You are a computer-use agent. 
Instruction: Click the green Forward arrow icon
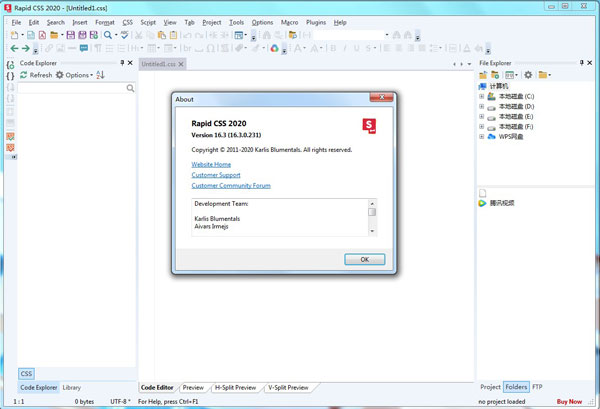pos(26,48)
